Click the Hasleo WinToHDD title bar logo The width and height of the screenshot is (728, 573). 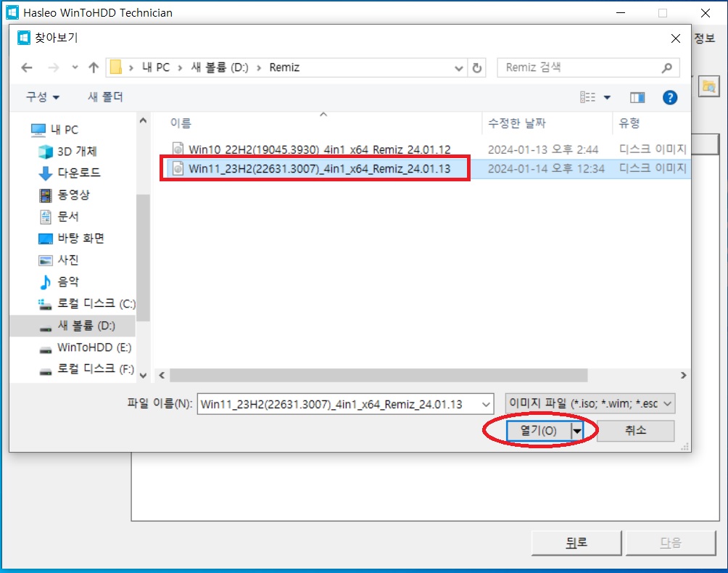click(x=12, y=12)
